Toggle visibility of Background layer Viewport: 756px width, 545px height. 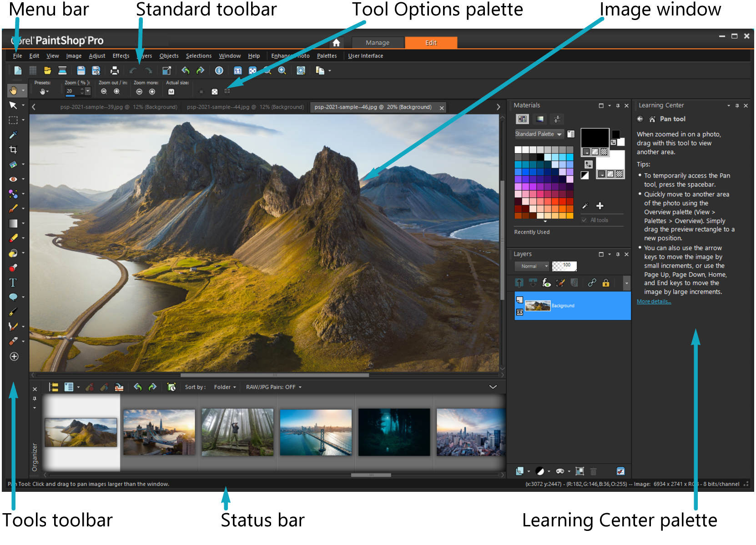[519, 312]
